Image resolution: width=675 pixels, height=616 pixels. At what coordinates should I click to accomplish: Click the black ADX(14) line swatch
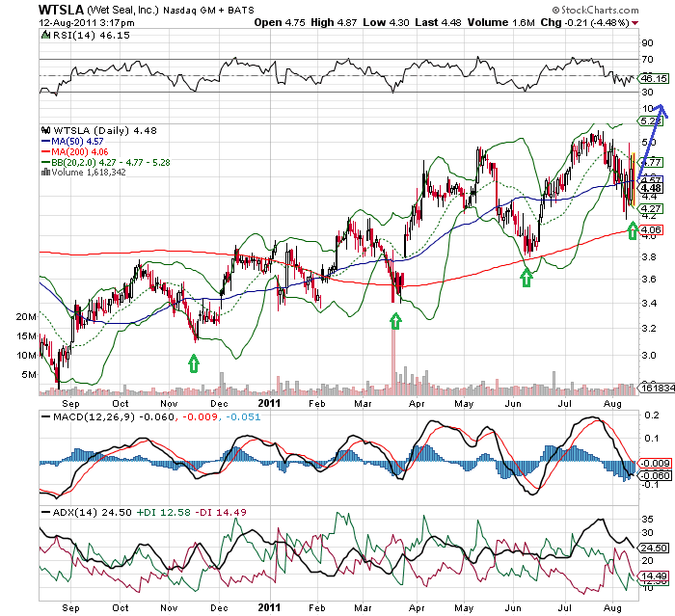coord(45,513)
